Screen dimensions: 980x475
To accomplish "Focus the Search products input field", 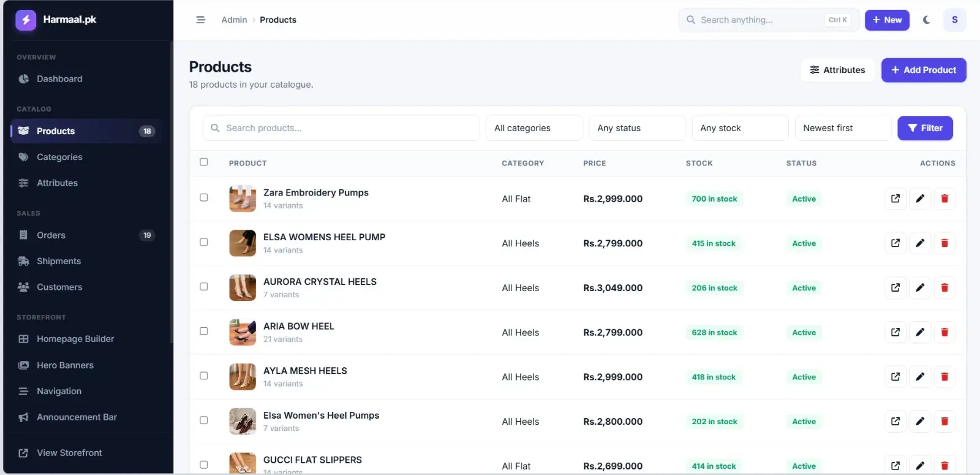I will click(341, 128).
